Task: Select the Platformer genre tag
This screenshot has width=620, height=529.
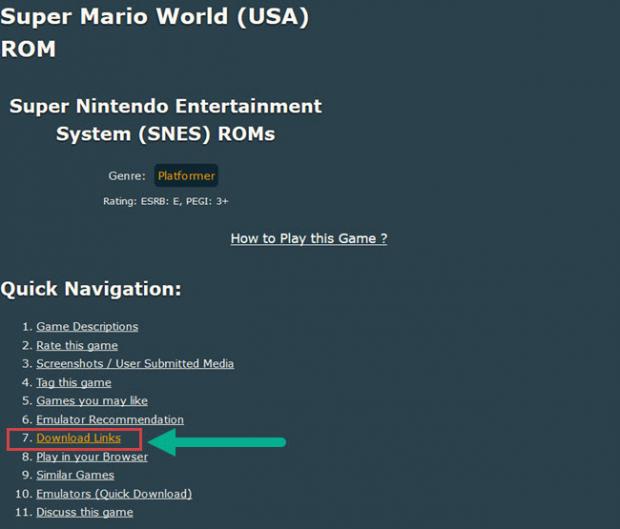Action: [x=186, y=176]
